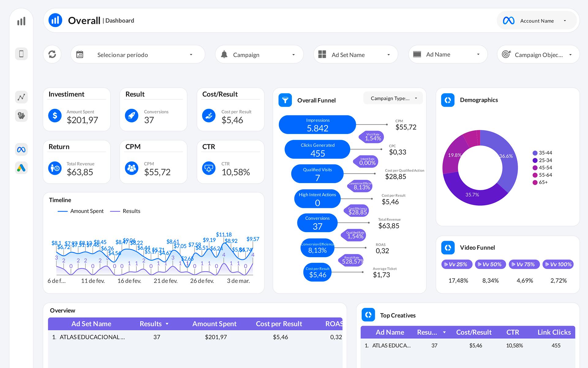
Task: Click the Demographics panel icon
Action: (x=448, y=100)
